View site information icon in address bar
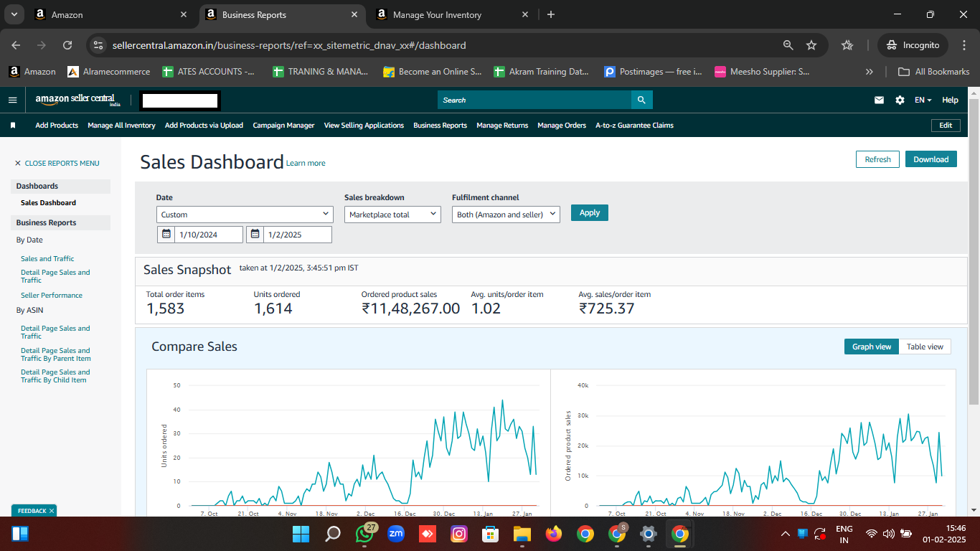 (x=98, y=45)
